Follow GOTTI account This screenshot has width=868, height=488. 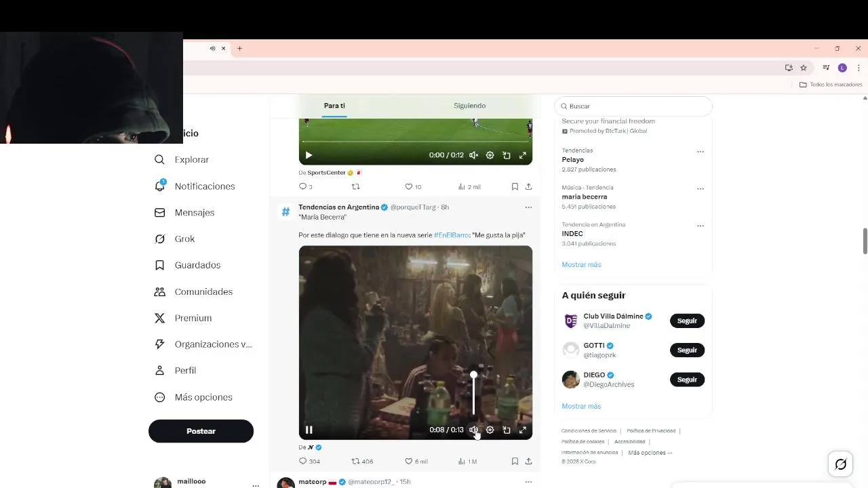[x=687, y=350]
